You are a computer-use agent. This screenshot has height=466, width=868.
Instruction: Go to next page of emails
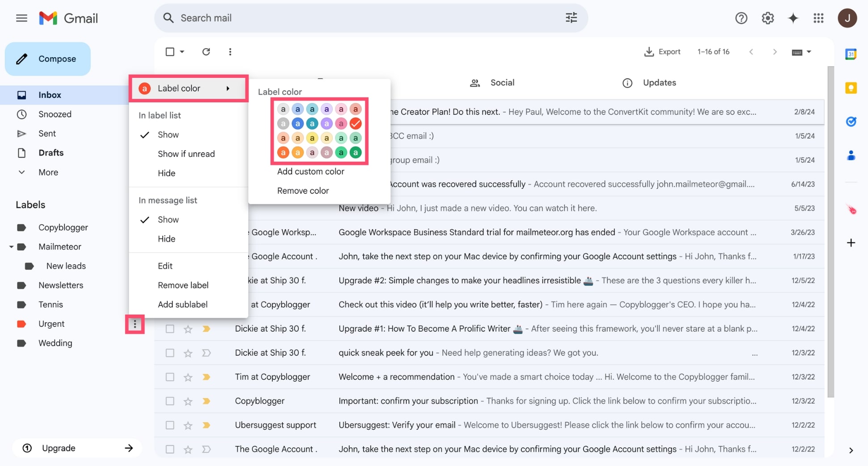[x=775, y=52]
